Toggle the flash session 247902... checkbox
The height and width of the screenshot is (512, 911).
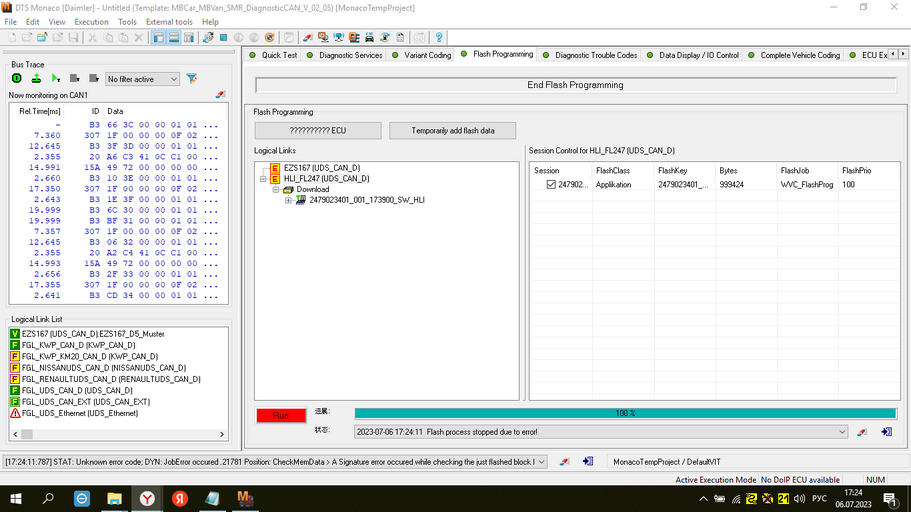(551, 185)
